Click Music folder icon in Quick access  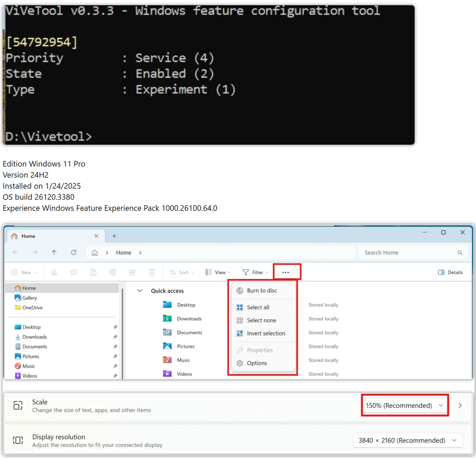pyautogui.click(x=167, y=360)
